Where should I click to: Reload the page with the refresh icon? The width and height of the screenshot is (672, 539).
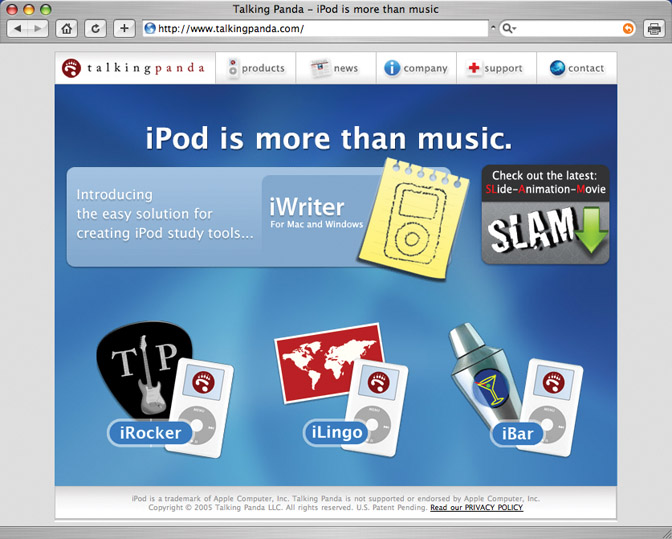(x=95, y=29)
